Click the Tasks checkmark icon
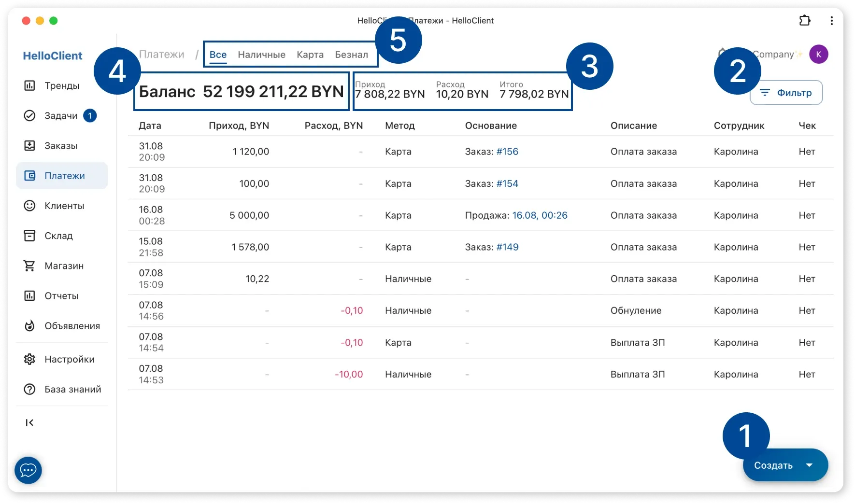 pos(29,116)
